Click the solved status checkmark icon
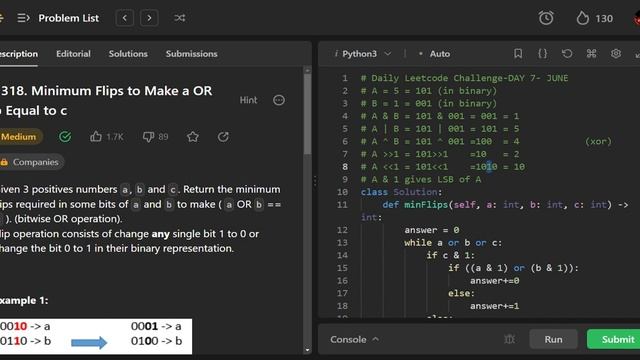Viewport: 640px width, 360px height. click(65, 137)
